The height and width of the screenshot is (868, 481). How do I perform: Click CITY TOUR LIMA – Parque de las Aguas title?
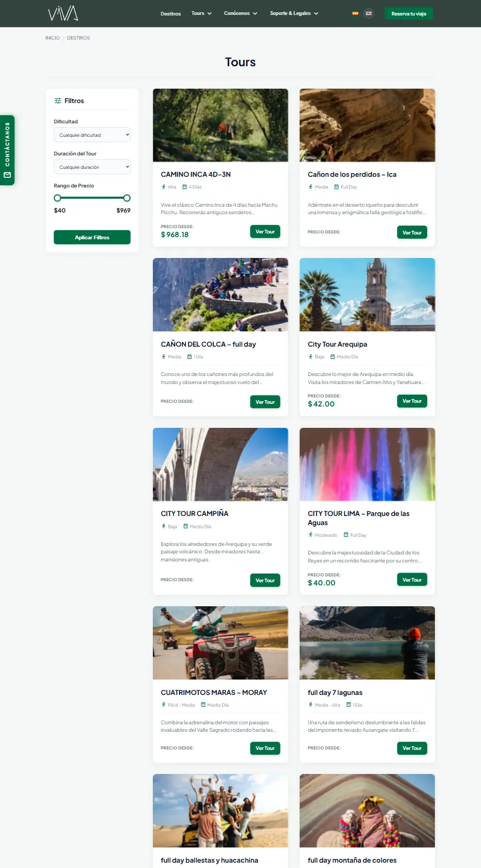click(x=359, y=518)
